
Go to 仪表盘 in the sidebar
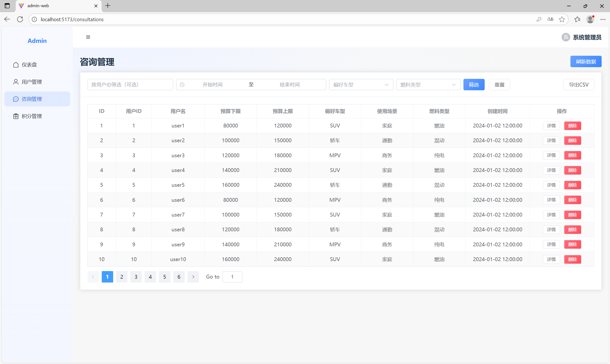click(29, 65)
